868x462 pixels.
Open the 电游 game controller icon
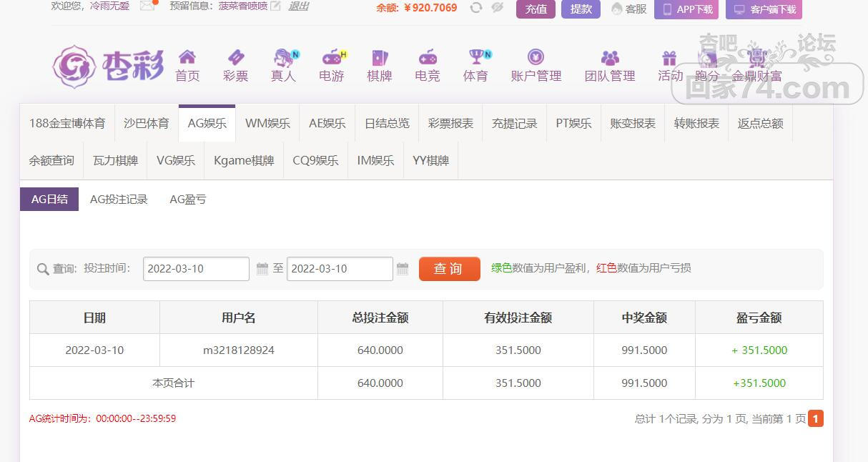coord(332,58)
